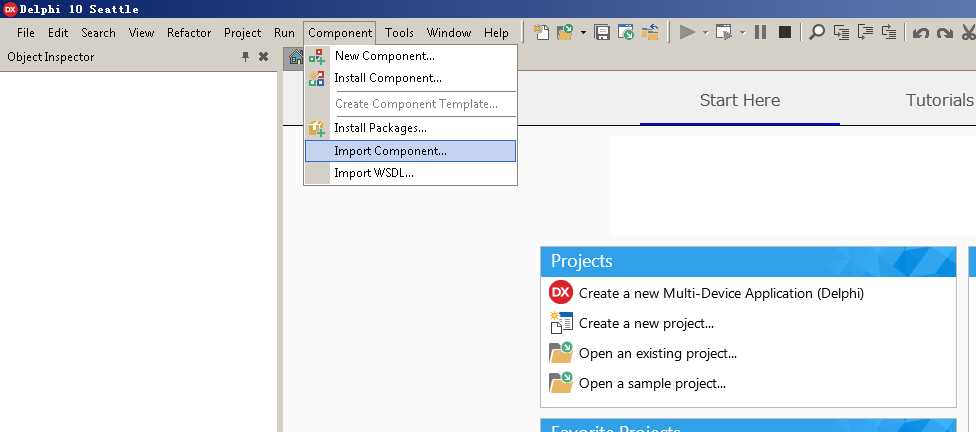Click the red DX Multi-Device icon
The image size is (976, 432).
[x=560, y=292]
